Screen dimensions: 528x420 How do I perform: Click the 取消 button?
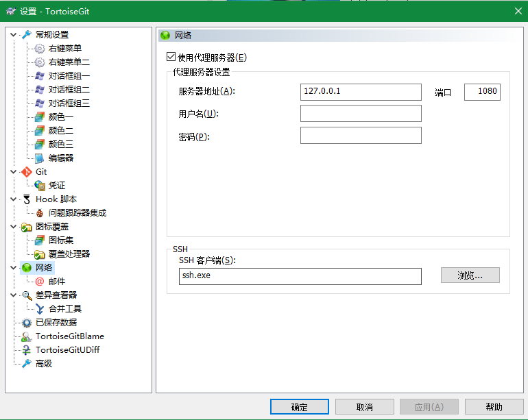(x=365, y=407)
